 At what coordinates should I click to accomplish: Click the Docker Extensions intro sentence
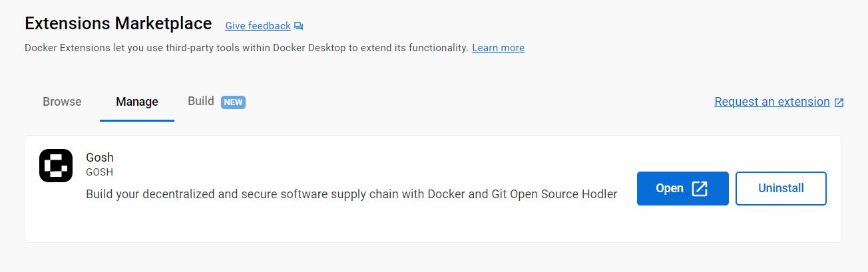(246, 48)
